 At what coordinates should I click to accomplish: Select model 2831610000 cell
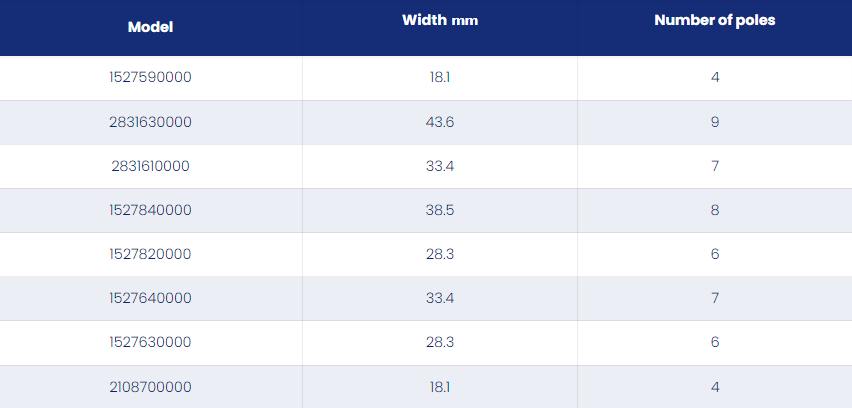click(151, 166)
